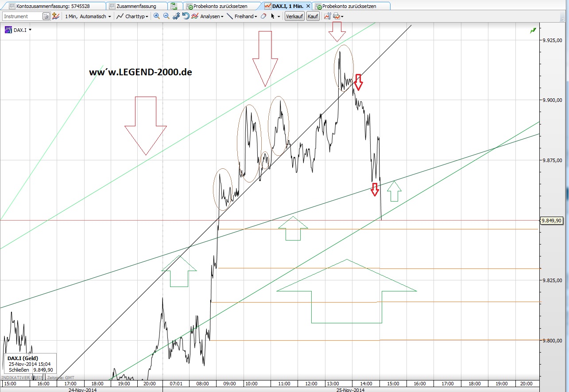Click the indicator search icon beside Instrument field
Screen dimensions: 569x392
coord(46,16)
